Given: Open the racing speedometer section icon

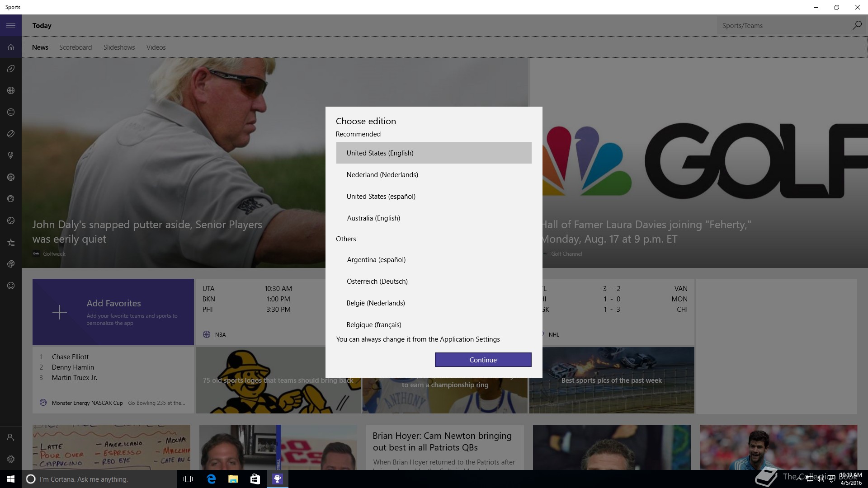Looking at the screenshot, I should 11,199.
